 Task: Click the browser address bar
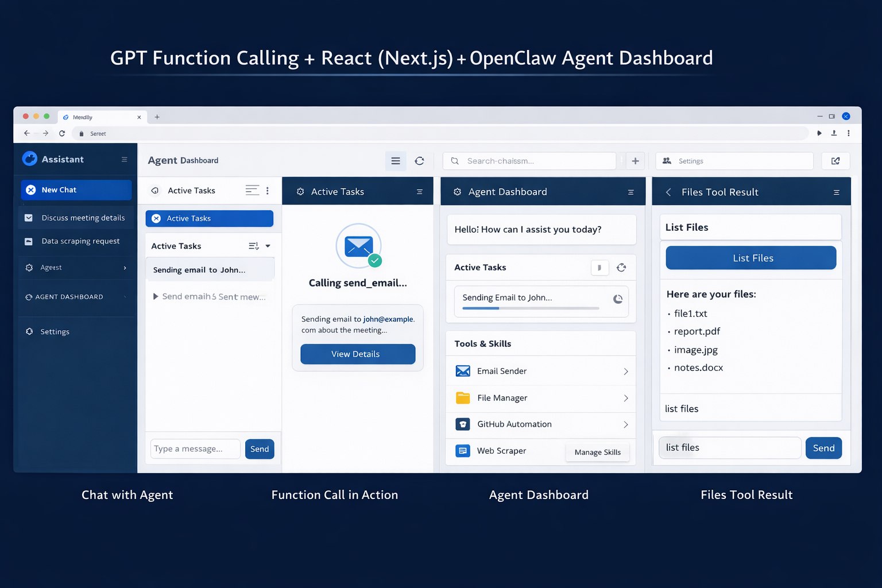click(x=442, y=133)
